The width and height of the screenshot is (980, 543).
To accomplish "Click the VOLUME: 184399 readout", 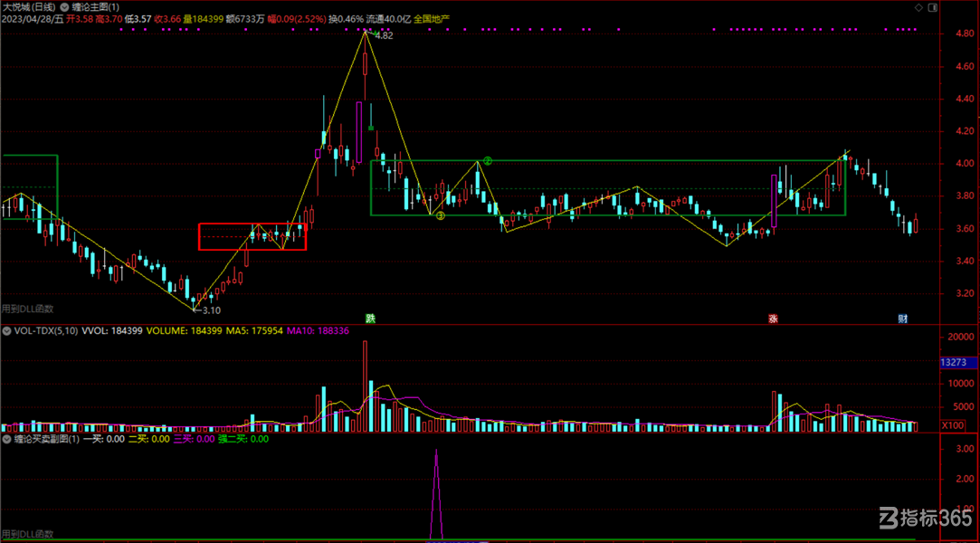I will point(184,331).
